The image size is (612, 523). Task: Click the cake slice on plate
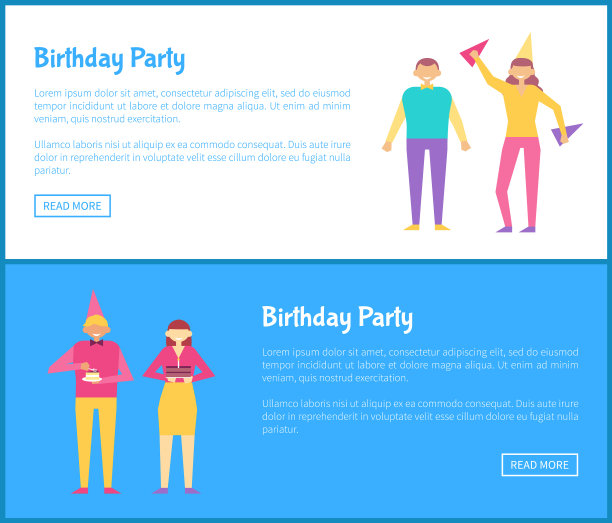click(x=92, y=376)
